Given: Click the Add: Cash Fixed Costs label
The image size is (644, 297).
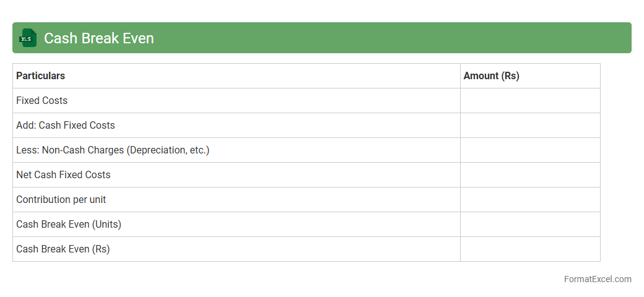Looking at the screenshot, I should [x=66, y=125].
